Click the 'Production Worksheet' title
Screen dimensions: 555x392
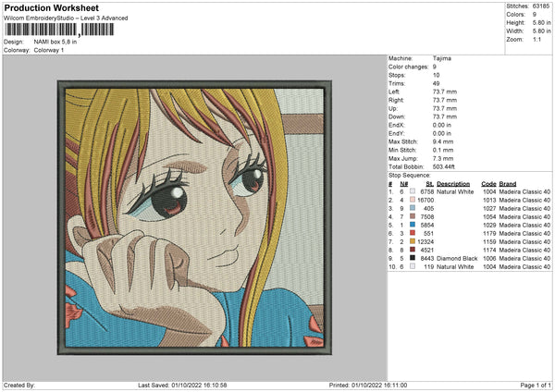click(51, 7)
